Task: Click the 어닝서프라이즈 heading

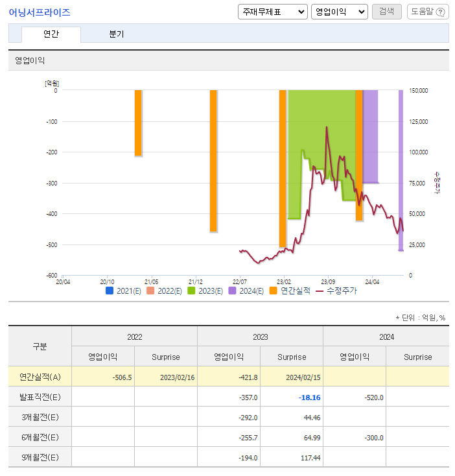Action: 40,12
